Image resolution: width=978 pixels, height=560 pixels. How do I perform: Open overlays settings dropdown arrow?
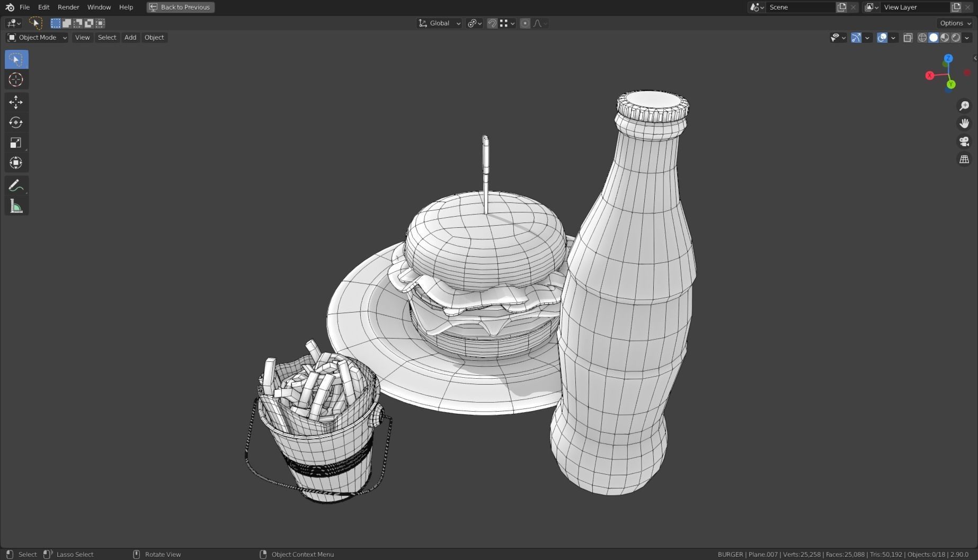click(x=893, y=38)
